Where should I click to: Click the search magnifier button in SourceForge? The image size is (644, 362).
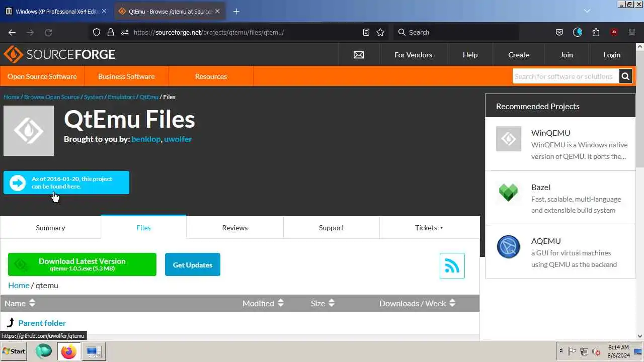click(x=625, y=76)
